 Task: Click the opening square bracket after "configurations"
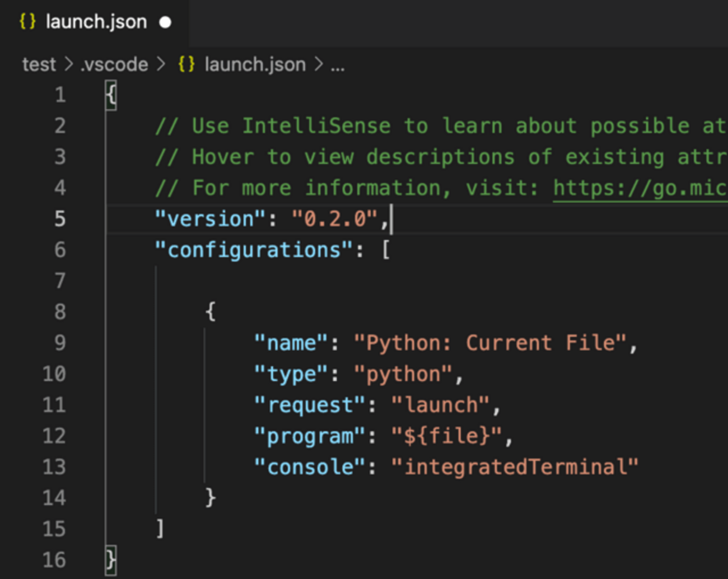pos(385,250)
